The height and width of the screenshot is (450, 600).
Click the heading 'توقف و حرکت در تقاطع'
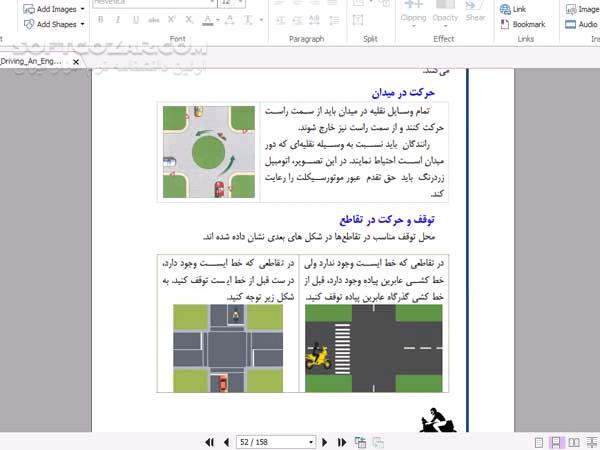(387, 220)
